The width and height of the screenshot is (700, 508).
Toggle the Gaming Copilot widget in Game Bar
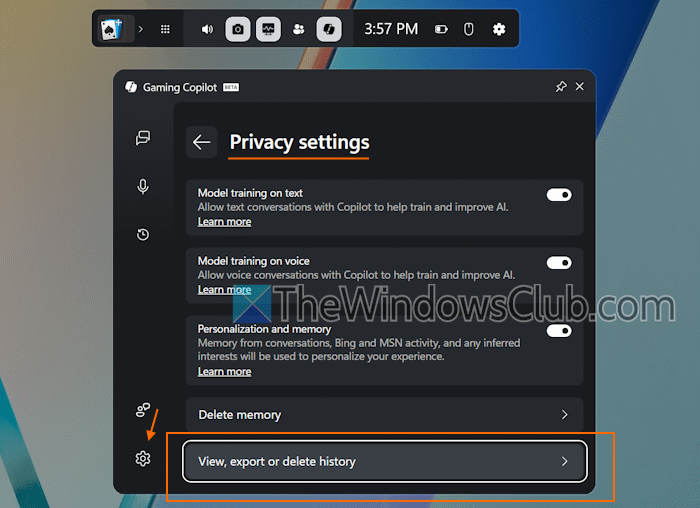click(329, 29)
